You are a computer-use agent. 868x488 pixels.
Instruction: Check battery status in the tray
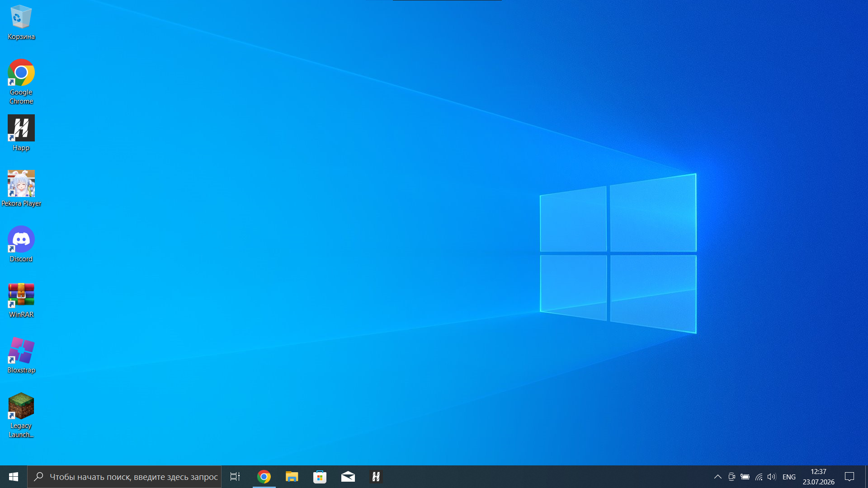(x=745, y=477)
